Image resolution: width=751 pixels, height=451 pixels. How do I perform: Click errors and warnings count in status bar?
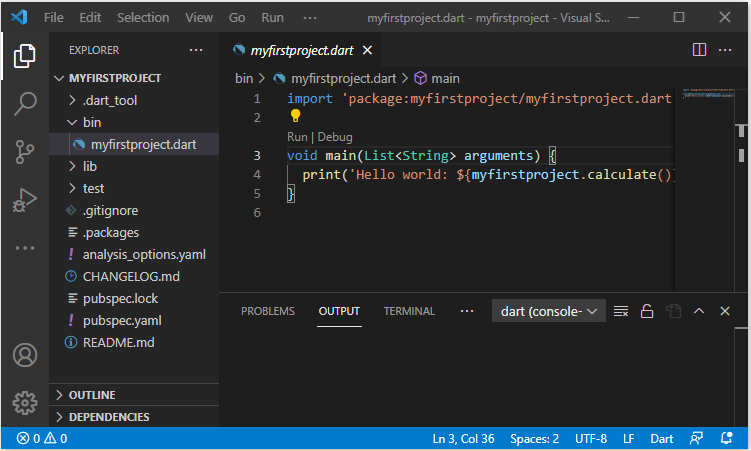tap(42, 439)
